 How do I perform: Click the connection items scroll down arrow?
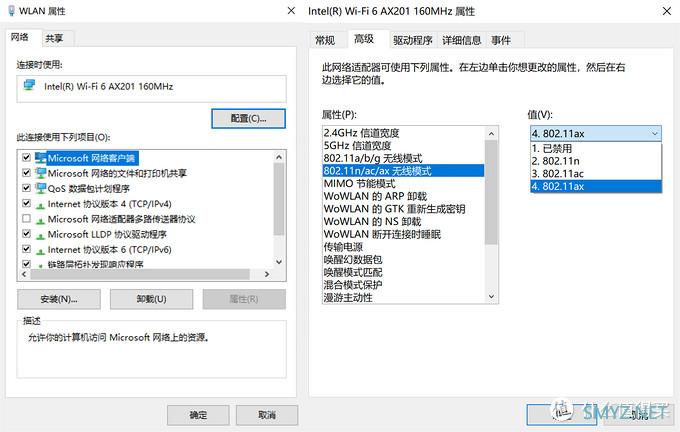click(279, 262)
